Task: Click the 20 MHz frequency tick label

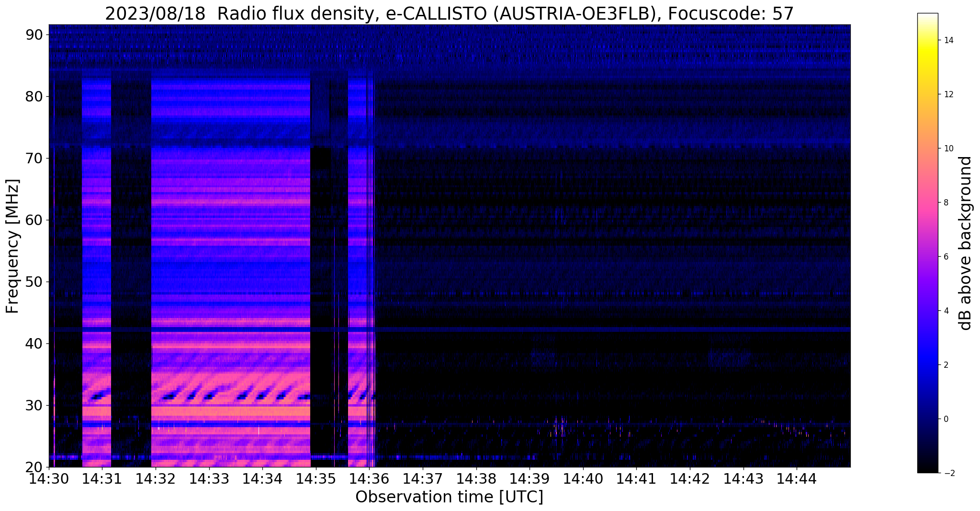Action: click(34, 467)
